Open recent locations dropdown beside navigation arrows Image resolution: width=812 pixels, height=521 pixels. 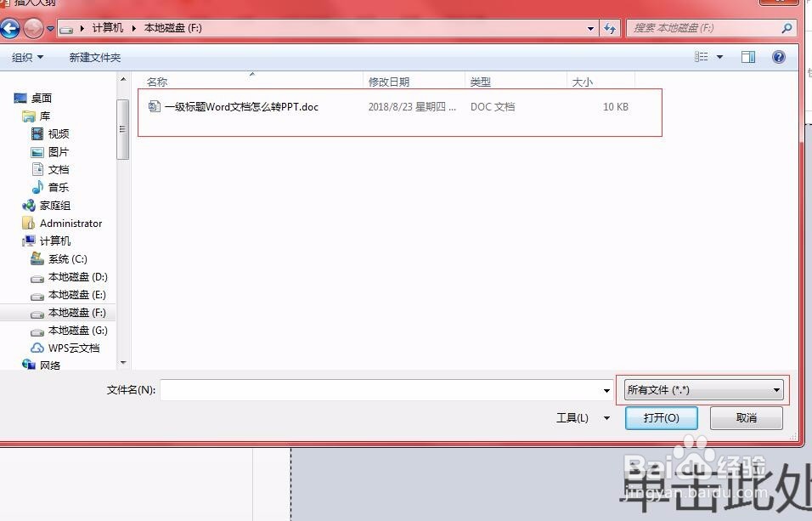click(x=50, y=29)
